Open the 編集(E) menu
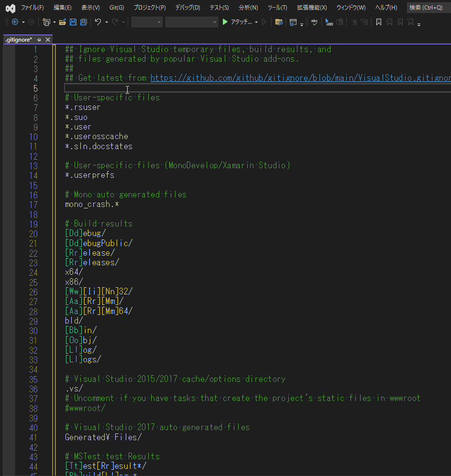The image size is (451, 476). click(63, 8)
